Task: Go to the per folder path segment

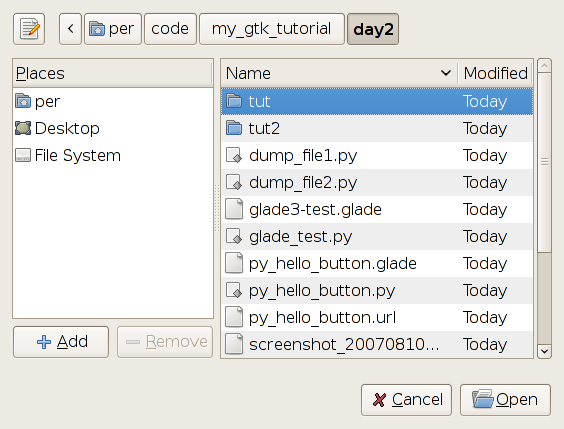Action: point(113,29)
